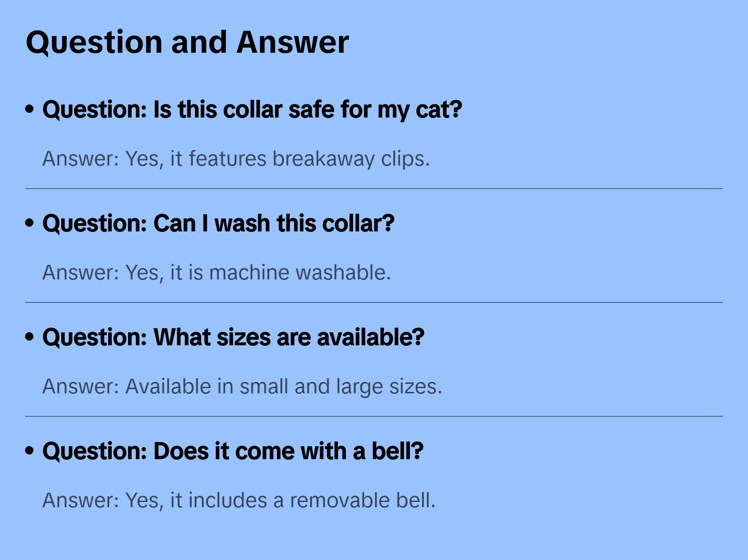Select the "machine washable" answer text
Image resolution: width=748 pixels, height=560 pixels.
pyautogui.click(x=216, y=273)
